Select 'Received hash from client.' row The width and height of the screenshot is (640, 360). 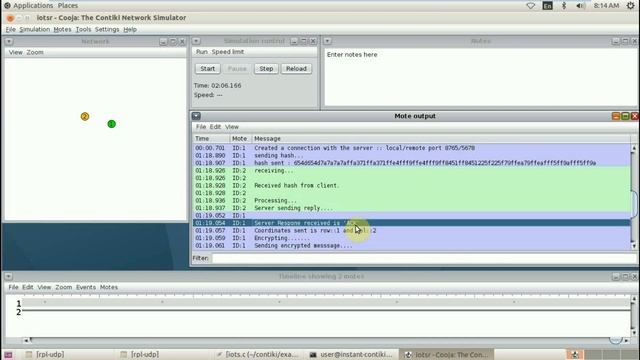coord(411,185)
